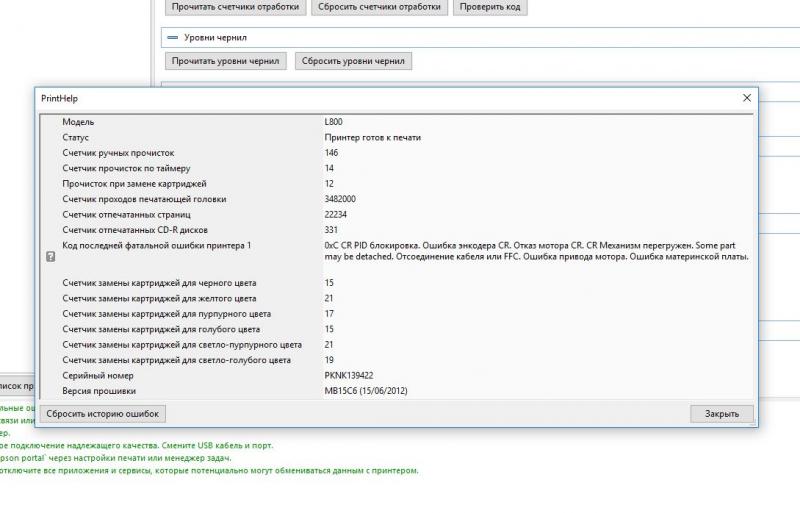Viewport: 800px width, 513px height.
Task: Select the "Модель" row label
Action: (x=78, y=121)
